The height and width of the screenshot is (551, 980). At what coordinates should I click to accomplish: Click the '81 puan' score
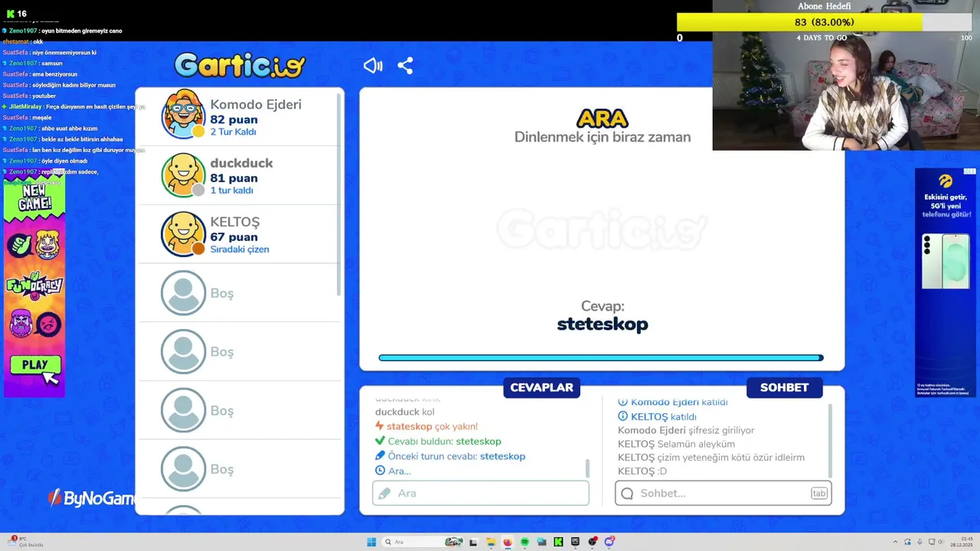(x=234, y=178)
